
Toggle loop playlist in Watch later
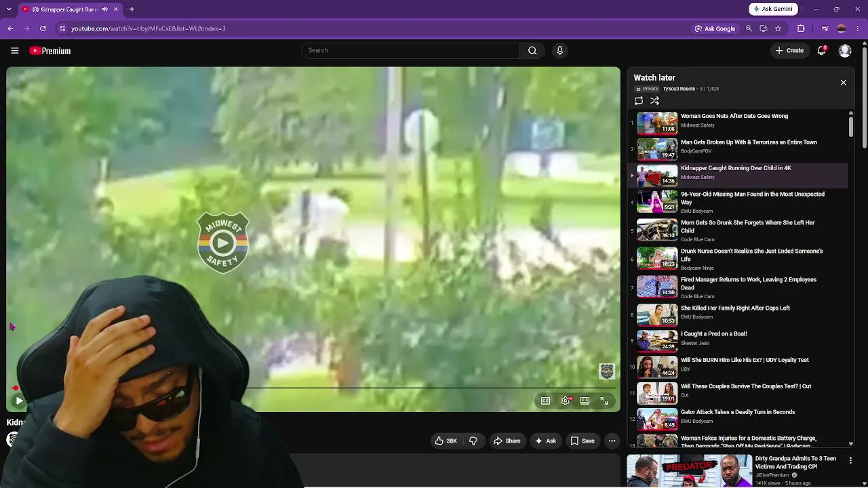pos(639,101)
